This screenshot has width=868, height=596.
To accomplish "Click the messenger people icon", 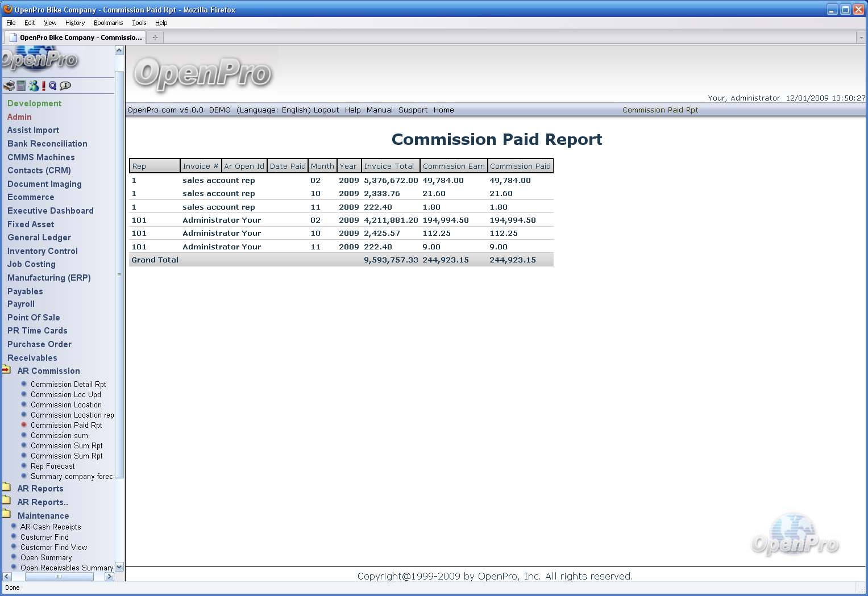I will pos(34,86).
